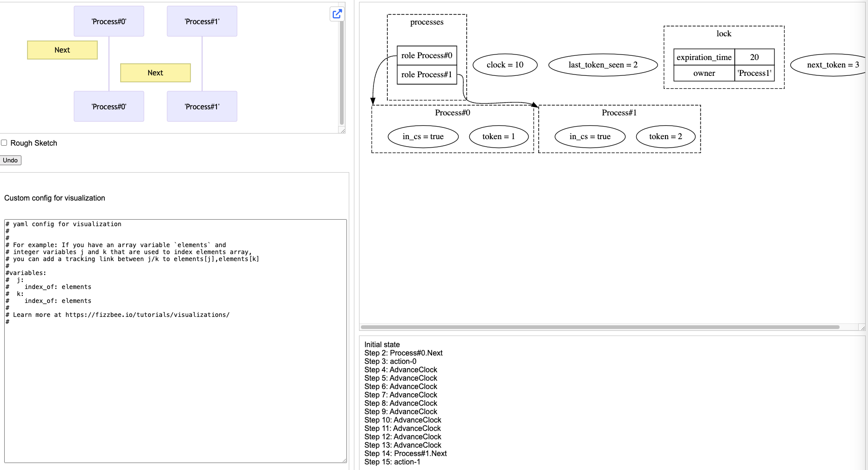Click the last_token_seen = 2 node
The width and height of the screenshot is (868, 470).
[x=603, y=65]
